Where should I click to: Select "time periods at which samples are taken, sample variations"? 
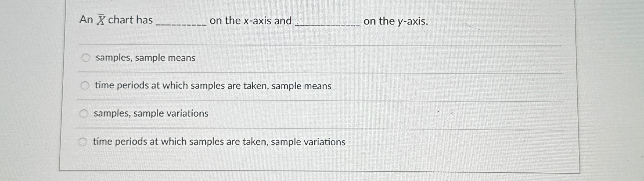pos(83,141)
